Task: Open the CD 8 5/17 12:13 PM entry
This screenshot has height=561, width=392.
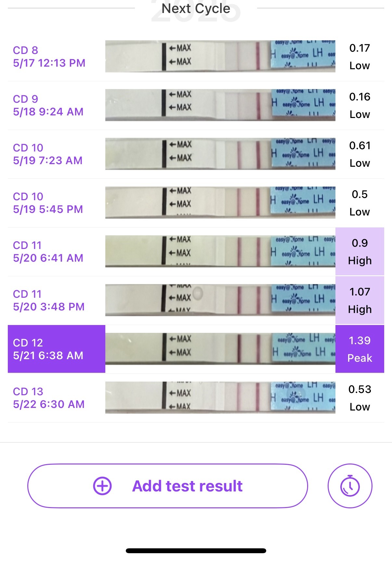Action: 49,57
